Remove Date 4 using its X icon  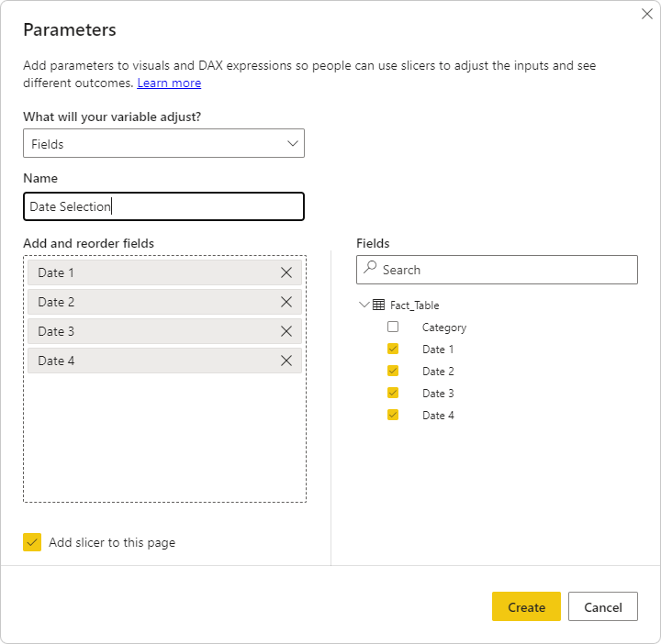[286, 361]
